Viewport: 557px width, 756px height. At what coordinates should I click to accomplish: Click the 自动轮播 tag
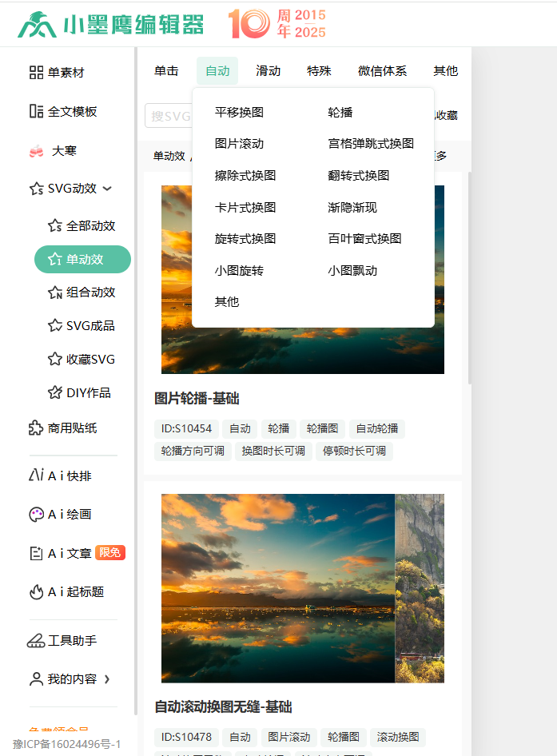click(377, 428)
